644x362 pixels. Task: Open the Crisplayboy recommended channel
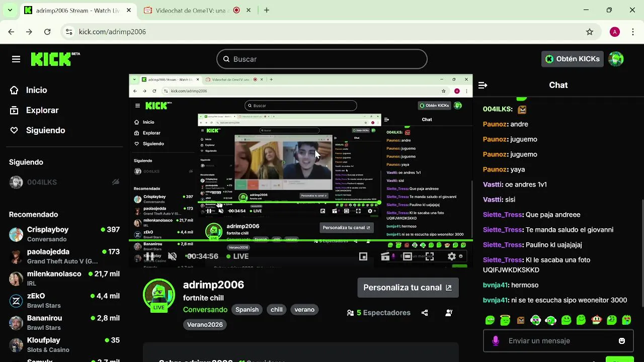click(64, 234)
